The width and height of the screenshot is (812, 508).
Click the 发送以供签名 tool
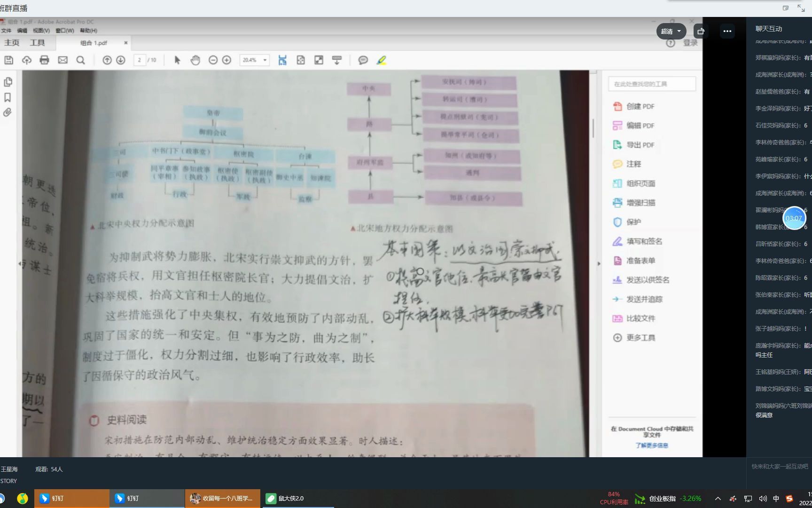coord(641,280)
